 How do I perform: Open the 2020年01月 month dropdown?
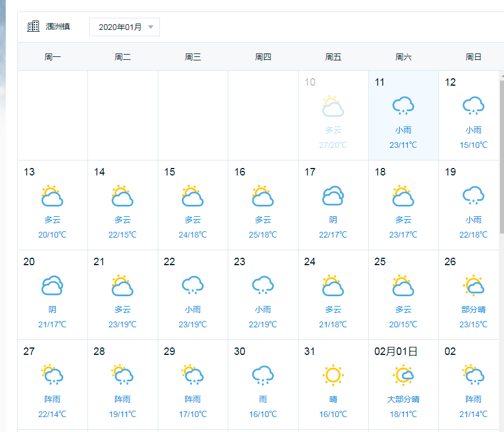(x=124, y=27)
